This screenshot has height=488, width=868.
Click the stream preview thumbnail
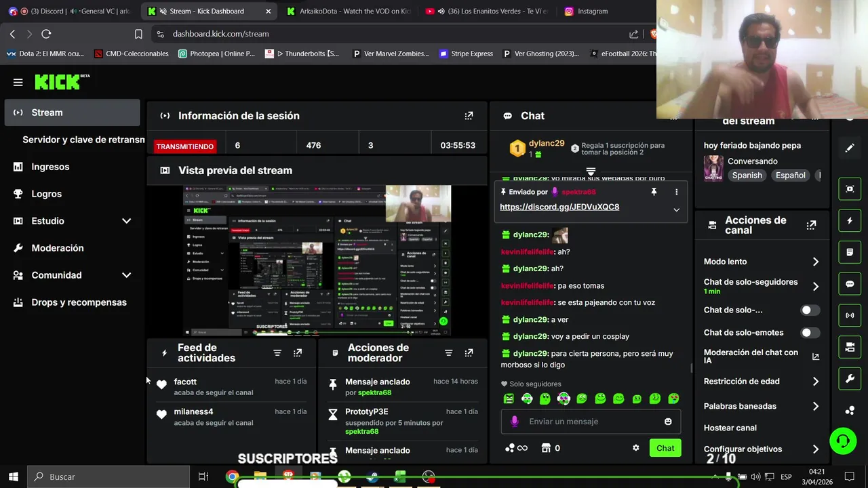(317, 260)
